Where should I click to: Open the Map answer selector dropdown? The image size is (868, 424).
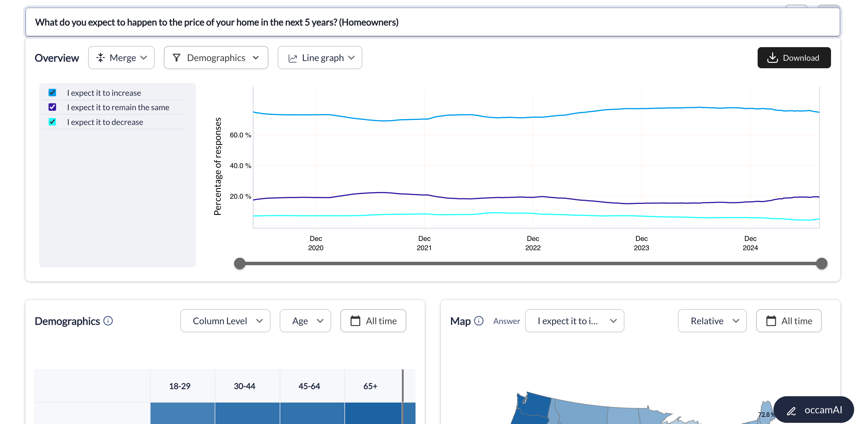click(x=574, y=321)
